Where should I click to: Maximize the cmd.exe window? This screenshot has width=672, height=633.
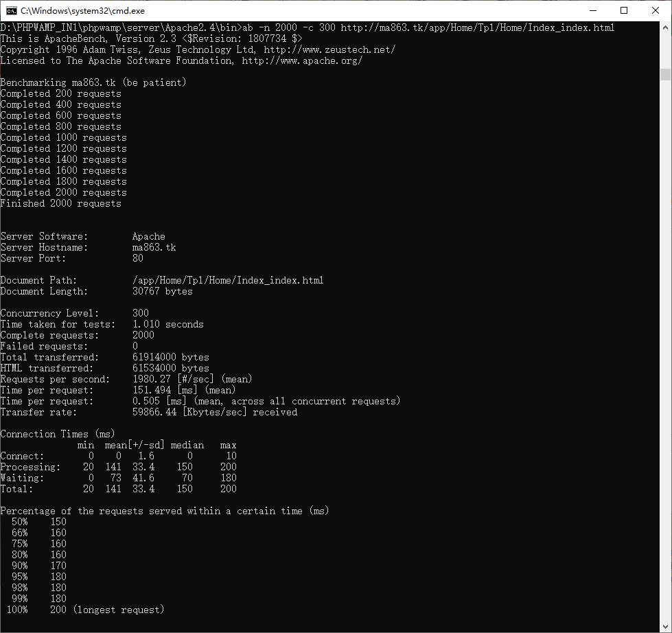point(624,10)
